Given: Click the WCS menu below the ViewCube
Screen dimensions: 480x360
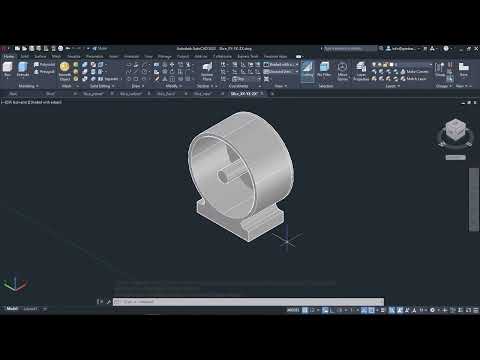Looking at the screenshot, I should pyautogui.click(x=455, y=157).
